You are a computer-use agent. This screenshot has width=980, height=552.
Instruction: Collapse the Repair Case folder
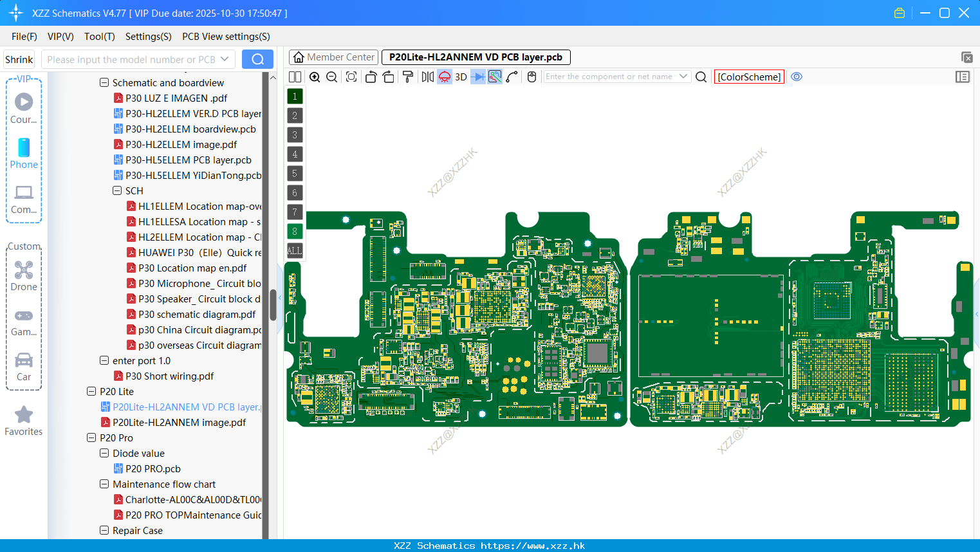[x=104, y=531]
